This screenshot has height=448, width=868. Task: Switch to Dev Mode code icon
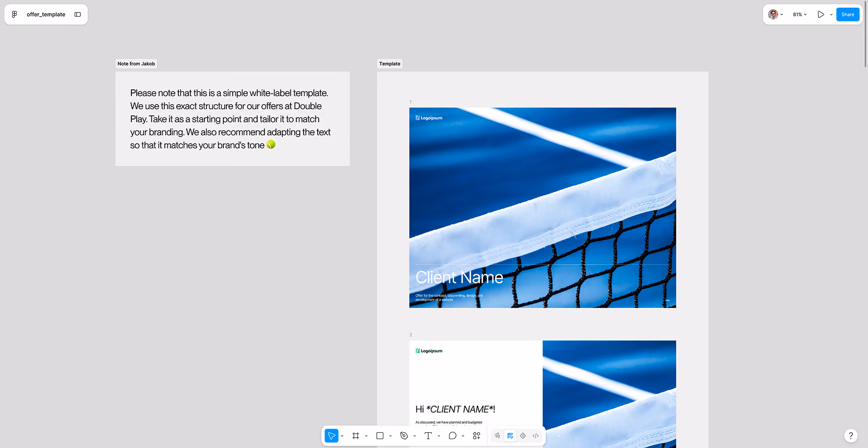click(x=536, y=436)
